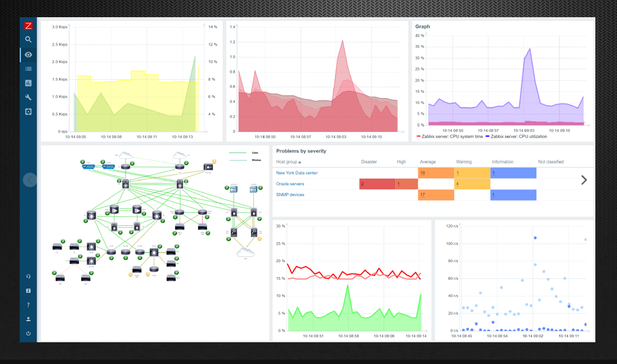Screen dimensions: 617x364
Task: Open the User settings profile icon
Action: (28, 319)
